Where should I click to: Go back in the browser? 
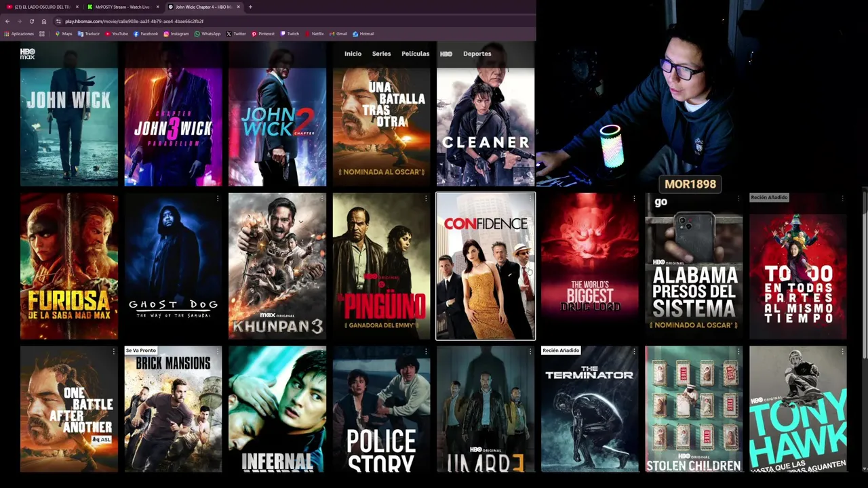[x=7, y=21]
